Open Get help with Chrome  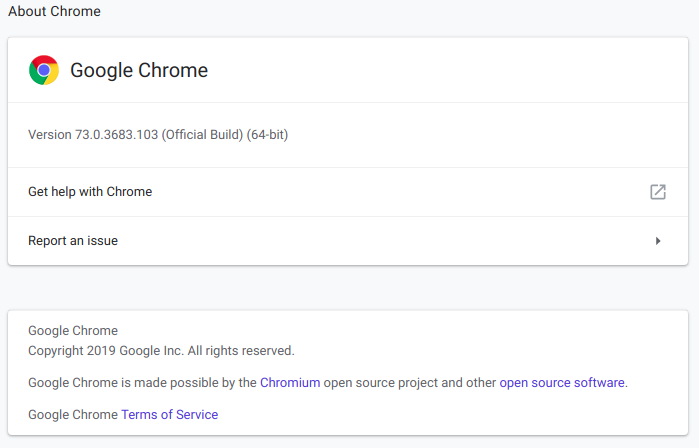[348, 192]
